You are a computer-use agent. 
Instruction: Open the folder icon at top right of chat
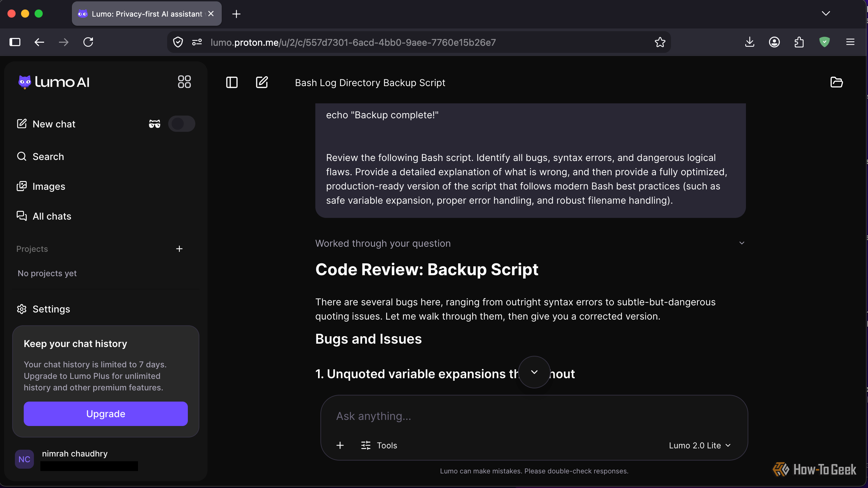(836, 82)
